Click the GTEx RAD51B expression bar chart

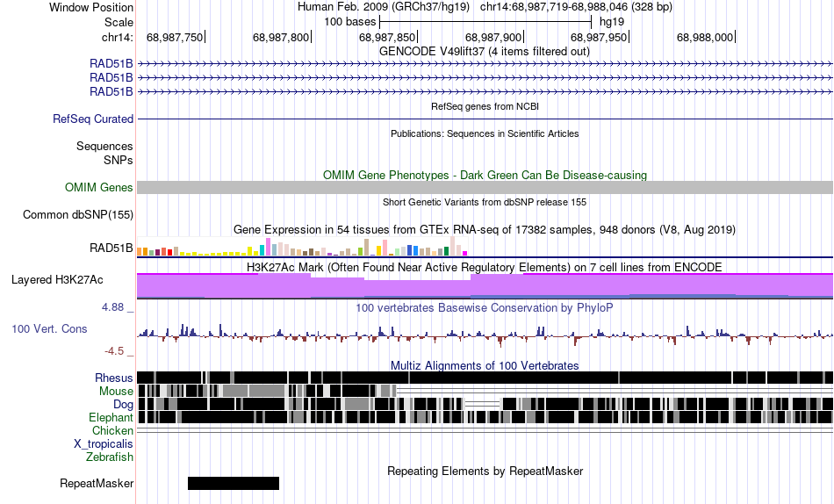click(x=302, y=248)
